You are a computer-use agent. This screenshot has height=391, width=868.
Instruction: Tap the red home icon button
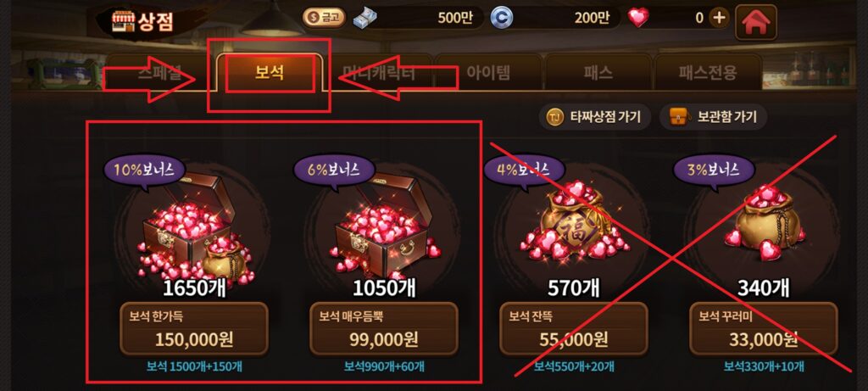[755, 21]
